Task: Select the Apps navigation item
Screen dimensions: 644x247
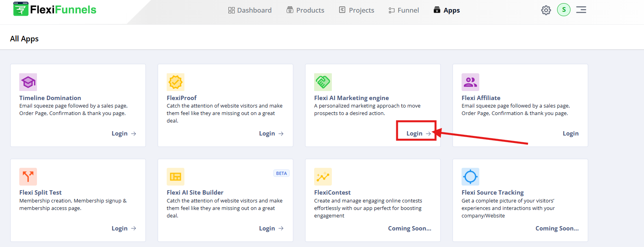Action: pos(447,10)
